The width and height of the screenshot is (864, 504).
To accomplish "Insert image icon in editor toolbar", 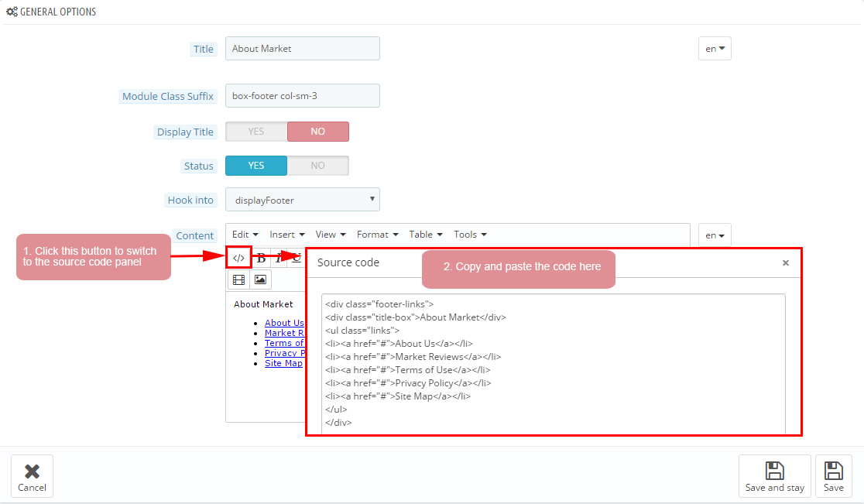I will pos(260,279).
